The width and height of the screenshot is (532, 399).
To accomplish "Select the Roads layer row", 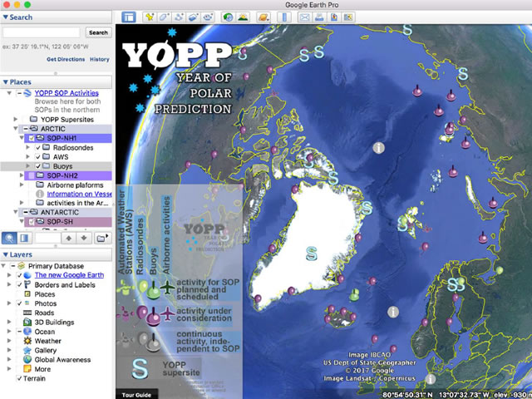I will click(x=44, y=313).
